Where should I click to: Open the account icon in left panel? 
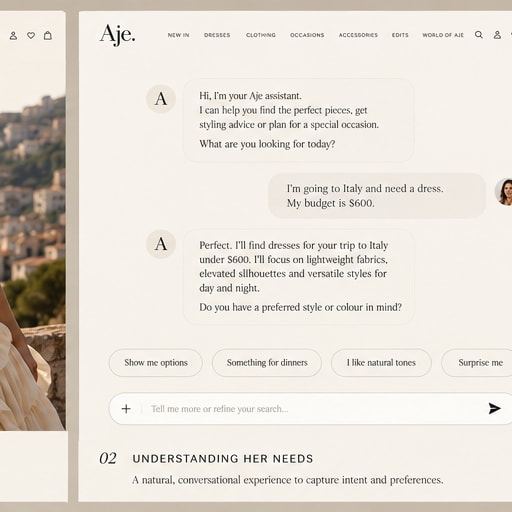(x=13, y=35)
